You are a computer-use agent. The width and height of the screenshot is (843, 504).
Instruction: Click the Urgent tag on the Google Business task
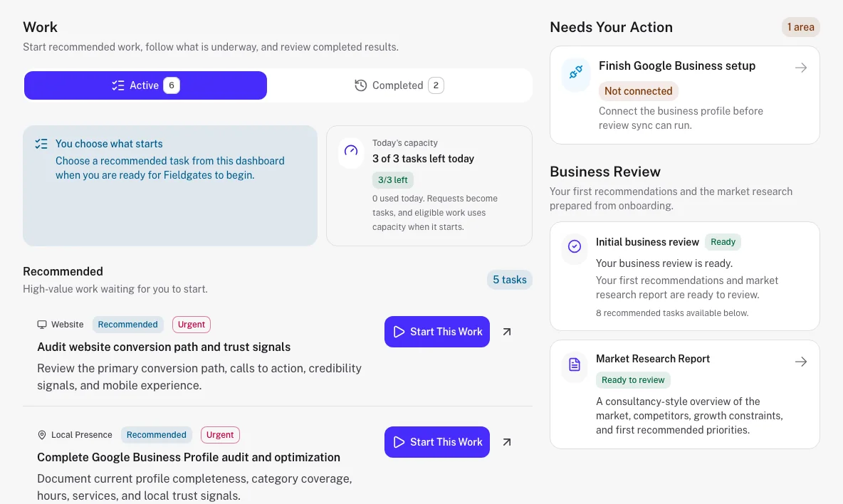point(220,435)
